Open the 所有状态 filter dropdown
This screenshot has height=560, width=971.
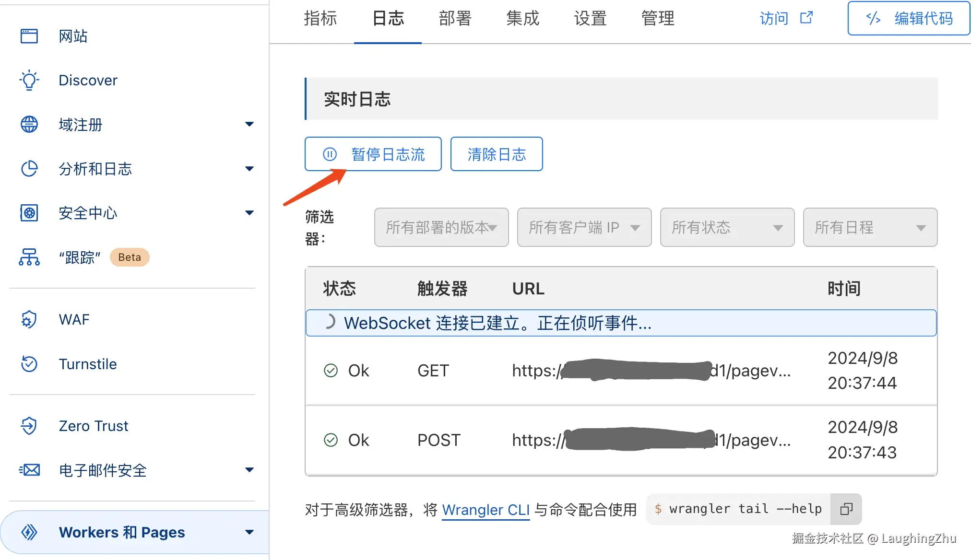pos(727,227)
